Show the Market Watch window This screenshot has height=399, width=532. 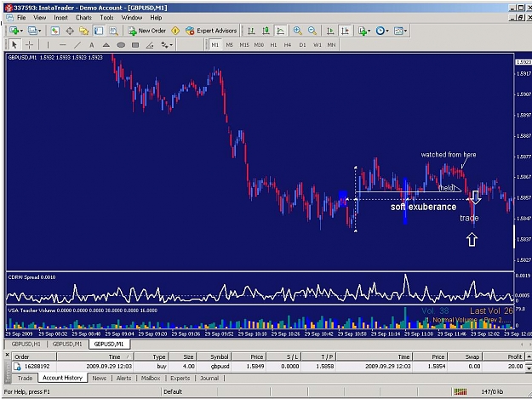[55, 31]
